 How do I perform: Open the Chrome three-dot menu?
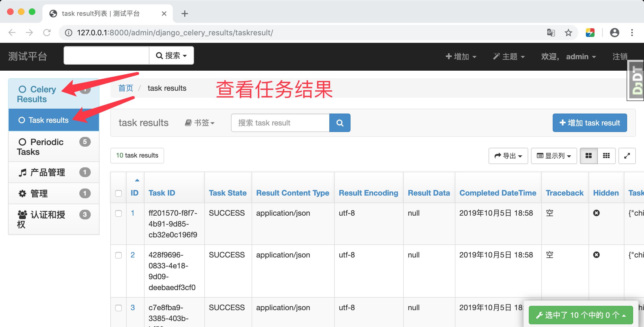click(x=632, y=33)
